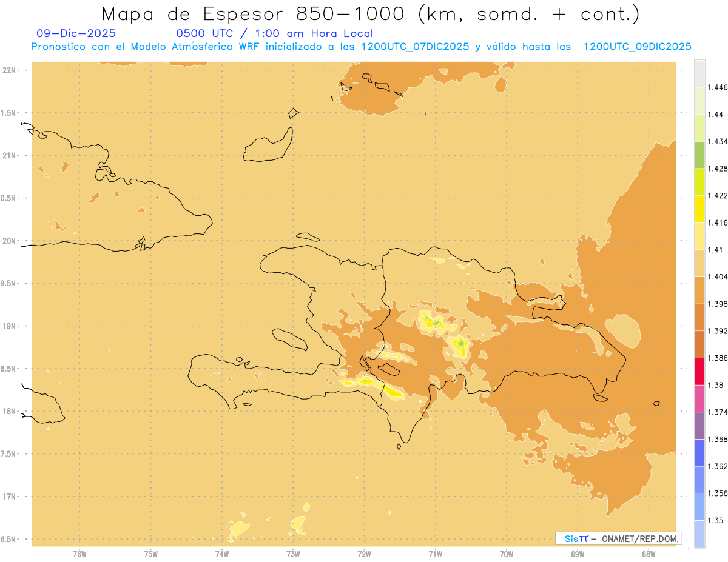The image size is (728, 562).
Task: Click the colorbar value 1.392
Action: (x=718, y=331)
